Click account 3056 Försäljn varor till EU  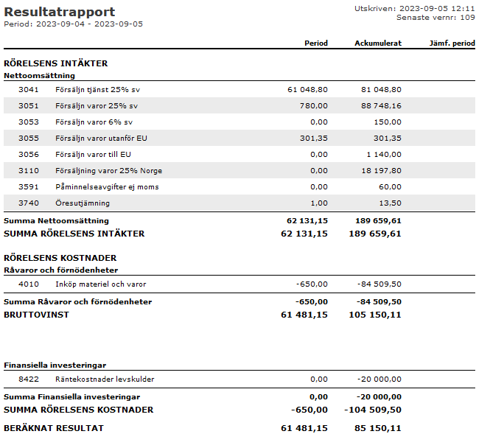pos(94,154)
